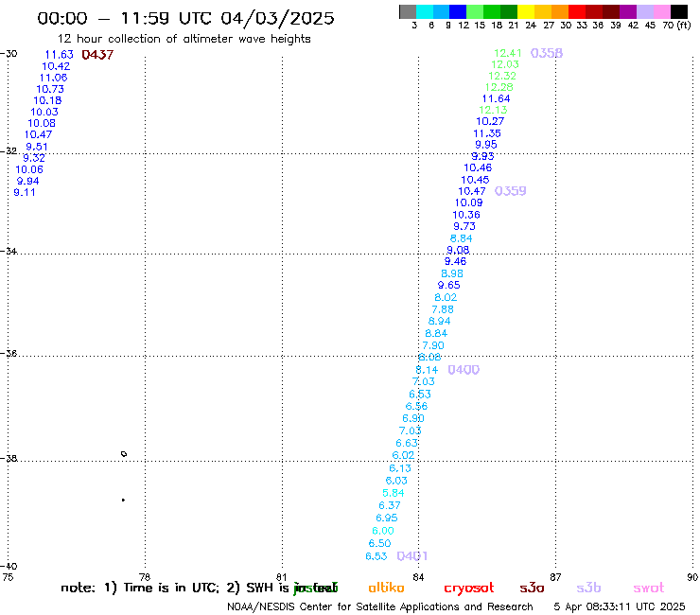Screen dimensions: 700x615
Task: Select the 6.50 wave height reading
Action: (x=380, y=543)
